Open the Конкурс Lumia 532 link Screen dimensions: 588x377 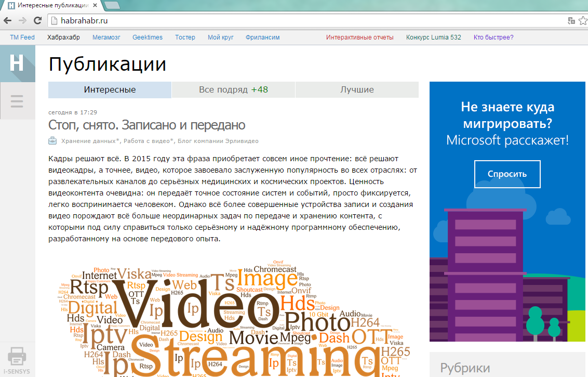[433, 37]
